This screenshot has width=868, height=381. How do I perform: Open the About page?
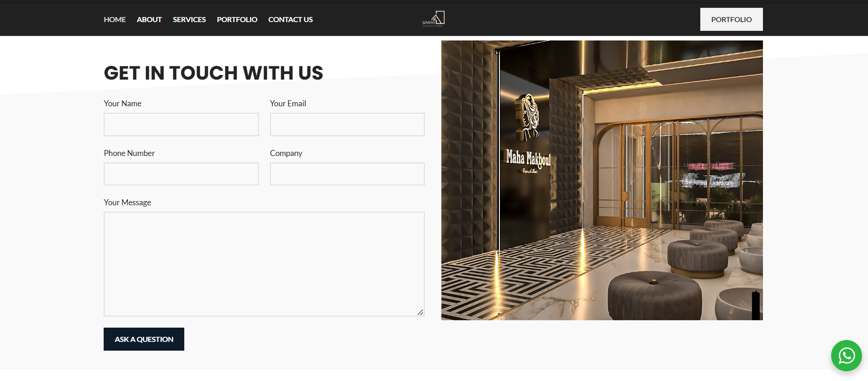pos(149,19)
